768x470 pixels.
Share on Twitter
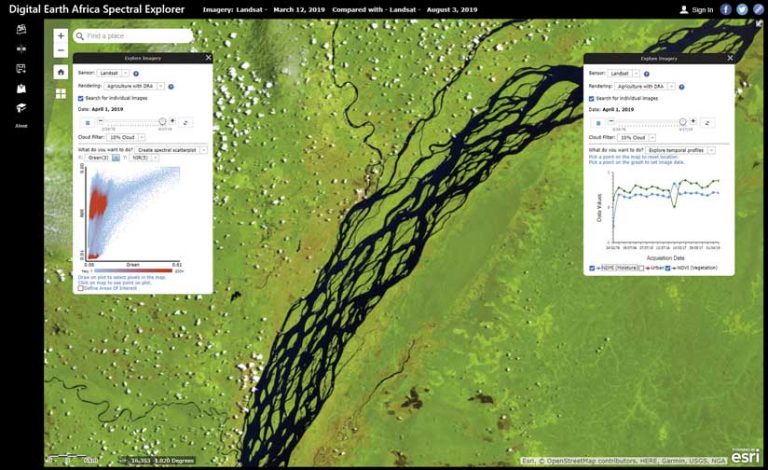(742, 9)
